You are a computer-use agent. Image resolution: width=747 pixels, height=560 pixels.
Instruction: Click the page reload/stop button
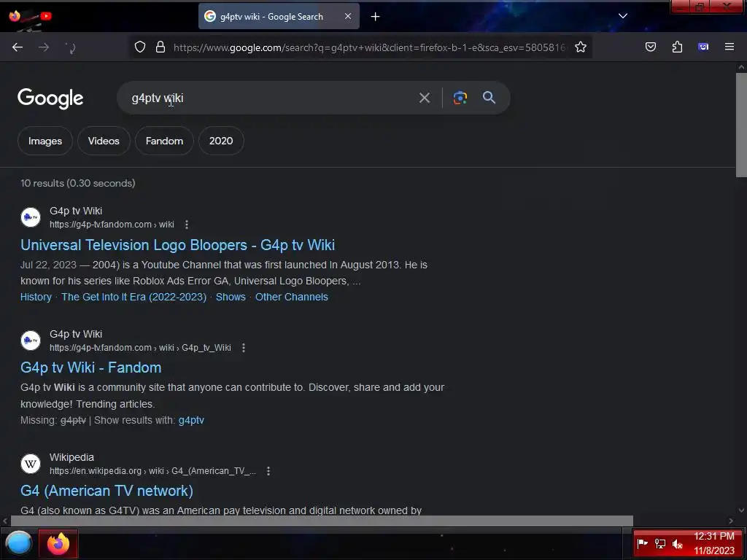(70, 47)
